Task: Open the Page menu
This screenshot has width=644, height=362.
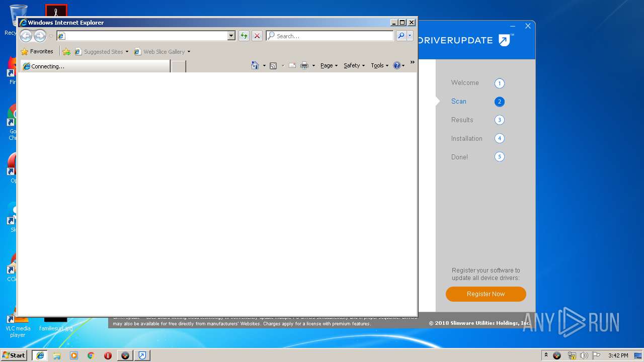Action: point(329,65)
